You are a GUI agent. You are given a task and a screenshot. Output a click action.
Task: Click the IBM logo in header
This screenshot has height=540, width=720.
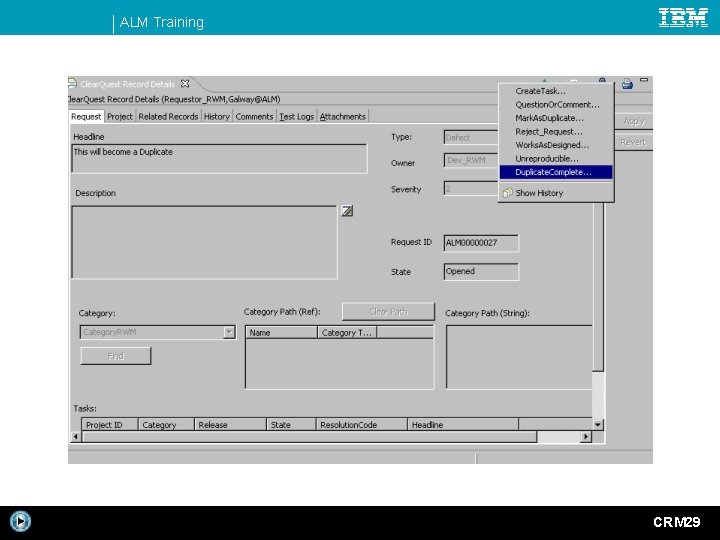(683, 18)
